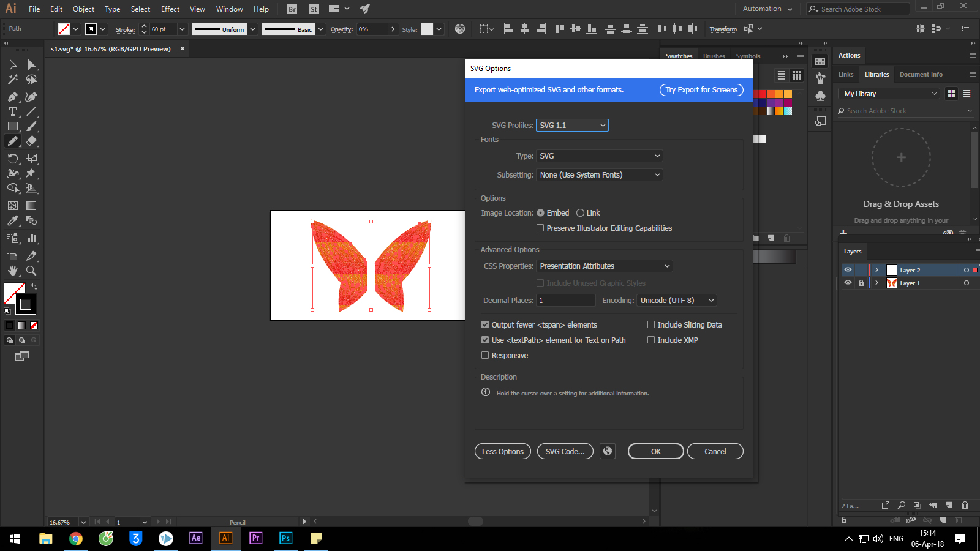The height and width of the screenshot is (551, 980).
Task: Enable Include XMP
Action: [x=651, y=340]
